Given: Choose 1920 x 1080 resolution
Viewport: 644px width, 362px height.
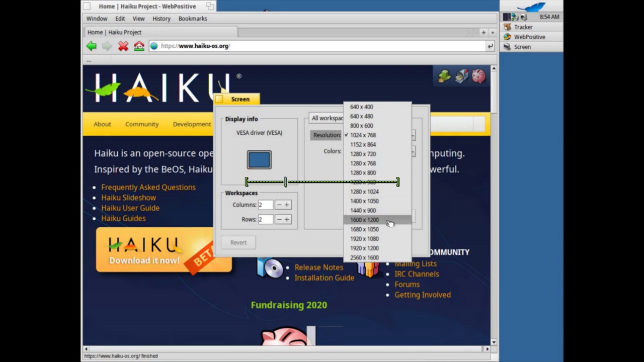Looking at the screenshot, I should [377, 239].
